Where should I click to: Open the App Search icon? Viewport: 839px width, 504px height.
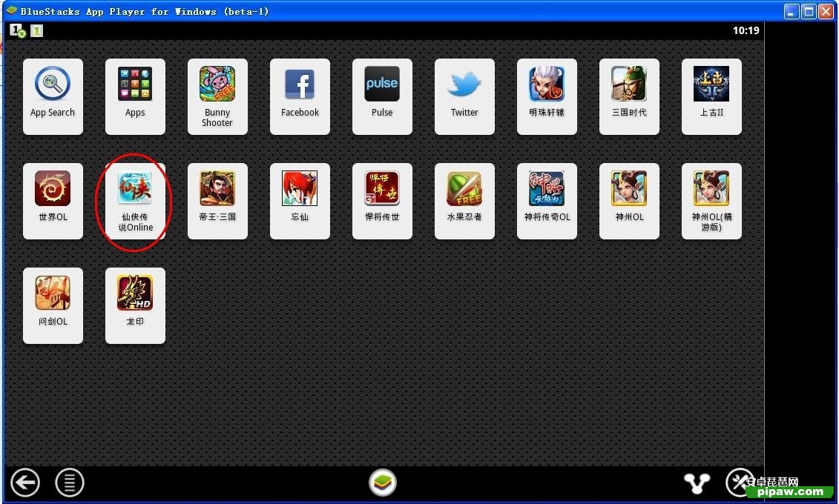coord(53,96)
